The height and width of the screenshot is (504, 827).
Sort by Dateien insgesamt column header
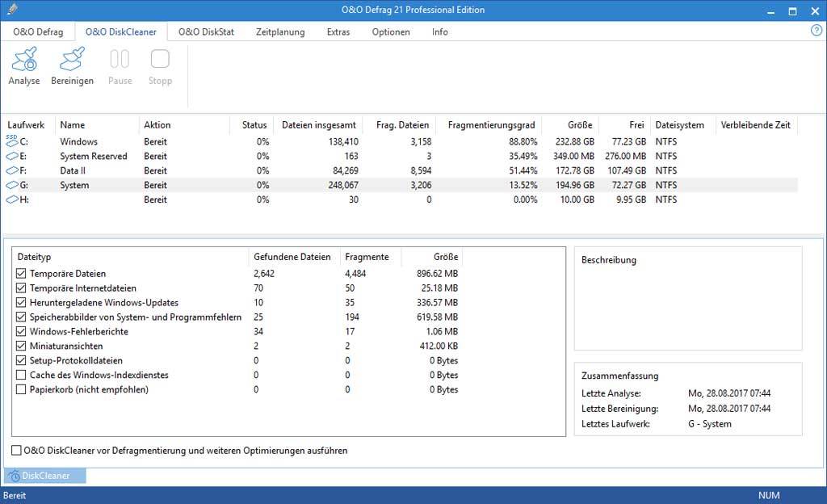click(318, 125)
